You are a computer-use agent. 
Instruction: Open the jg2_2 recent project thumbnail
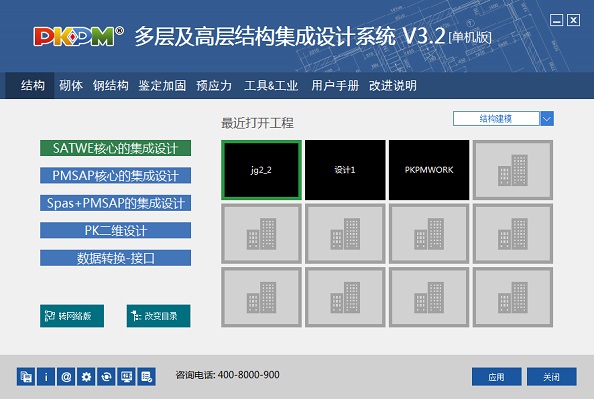(x=261, y=170)
